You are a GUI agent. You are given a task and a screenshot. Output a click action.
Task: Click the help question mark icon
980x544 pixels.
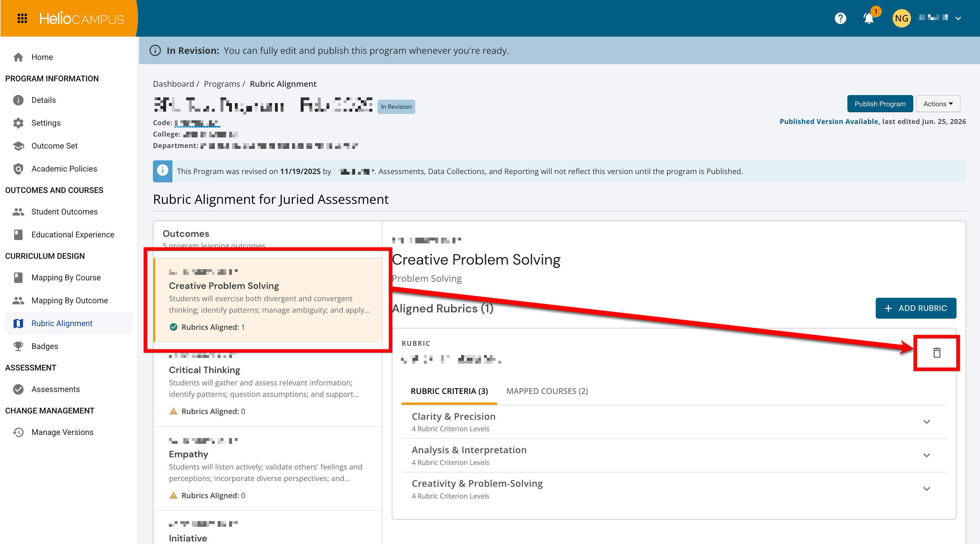[840, 18]
